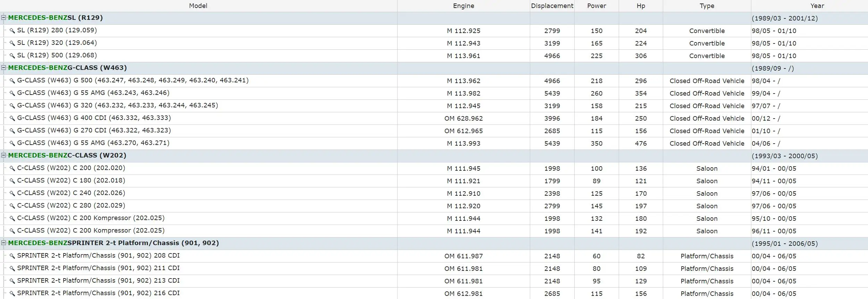Click magnifier icon for C 200 (202.020)
868x299 pixels.
pos(12,168)
